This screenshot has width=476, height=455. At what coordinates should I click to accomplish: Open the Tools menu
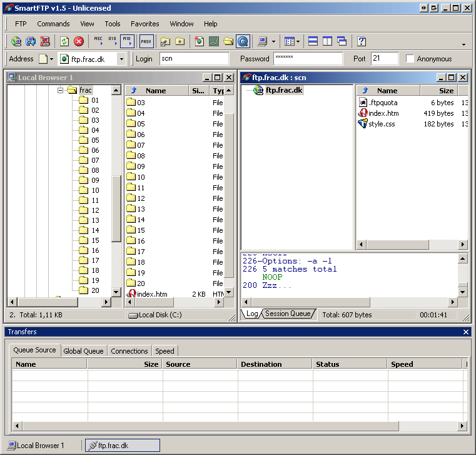(x=113, y=24)
